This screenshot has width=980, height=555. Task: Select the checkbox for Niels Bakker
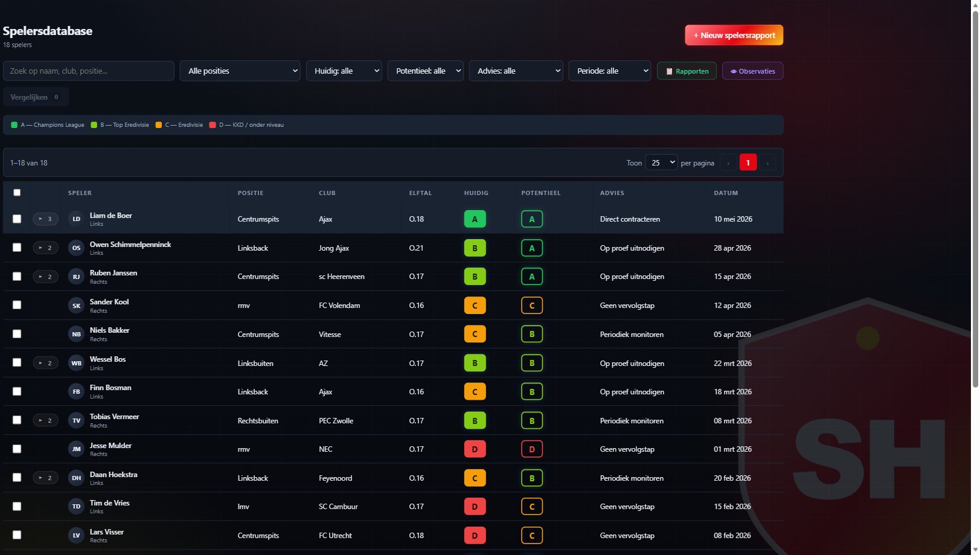[x=17, y=334]
